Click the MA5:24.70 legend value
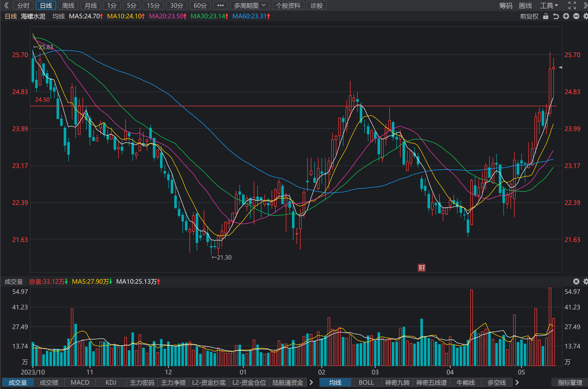This screenshot has width=588, height=389. [86, 16]
